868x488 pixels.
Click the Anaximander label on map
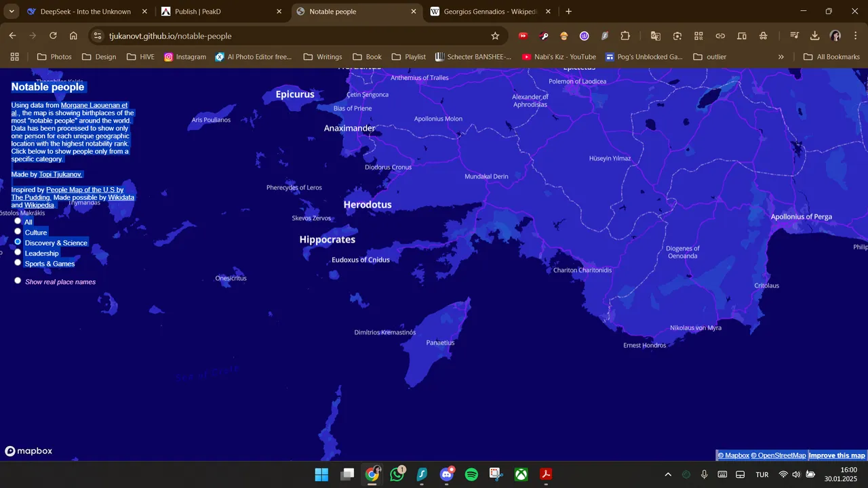[349, 128]
